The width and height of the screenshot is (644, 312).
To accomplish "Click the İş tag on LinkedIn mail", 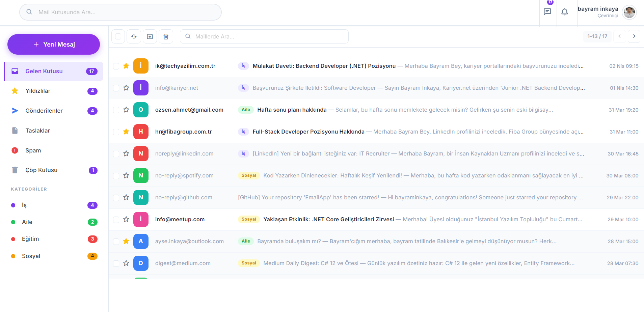I will (x=243, y=153).
